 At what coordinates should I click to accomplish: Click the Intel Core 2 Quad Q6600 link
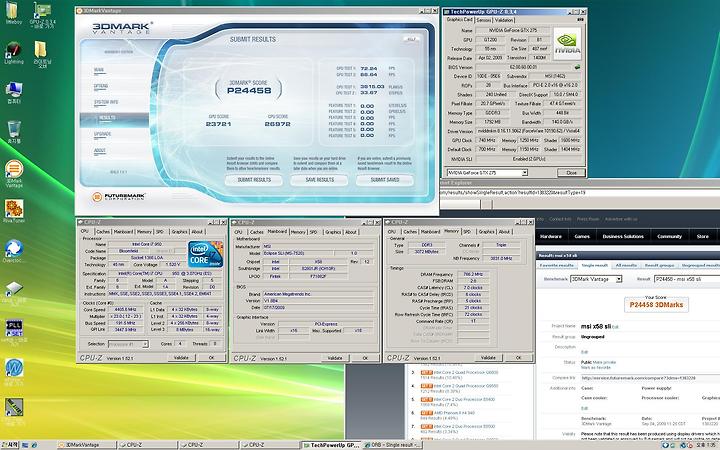tap(466, 372)
